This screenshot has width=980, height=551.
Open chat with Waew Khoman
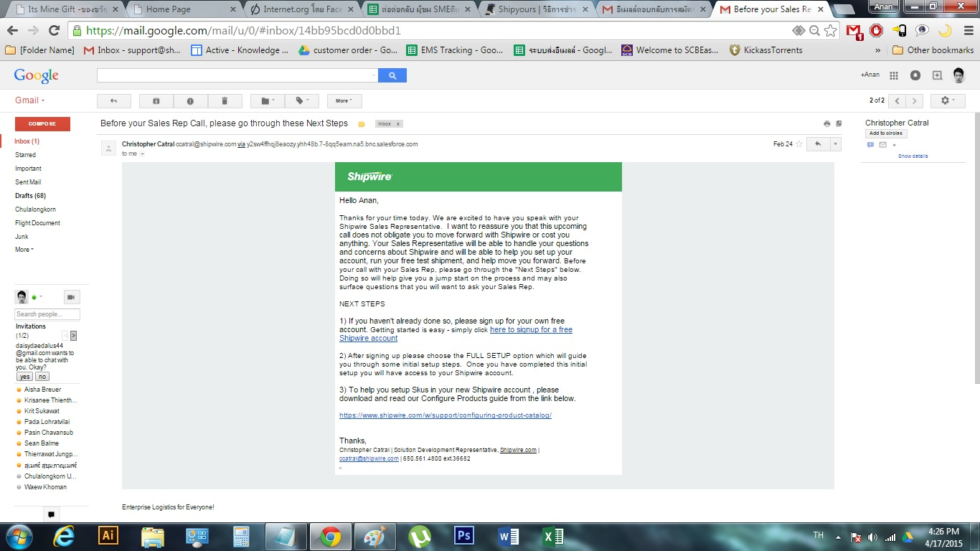45,487
